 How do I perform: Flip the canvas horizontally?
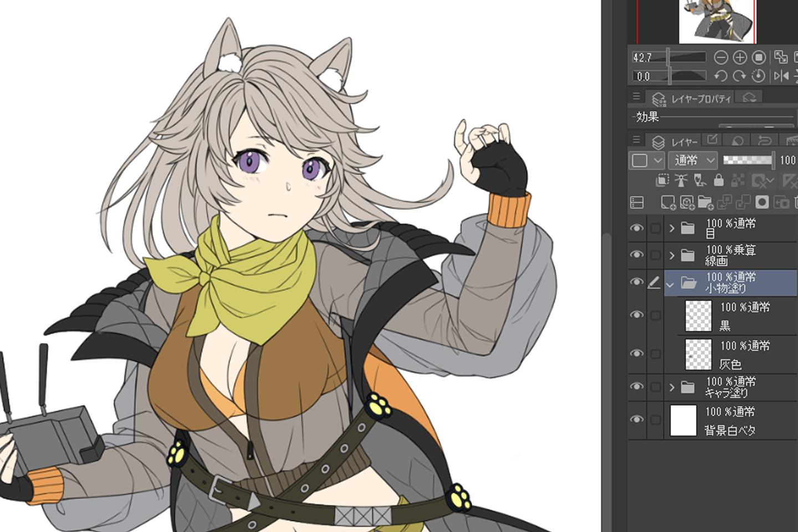point(781,76)
